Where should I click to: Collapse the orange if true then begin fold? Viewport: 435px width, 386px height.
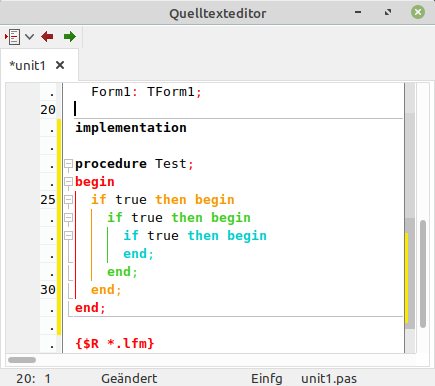coord(68,200)
